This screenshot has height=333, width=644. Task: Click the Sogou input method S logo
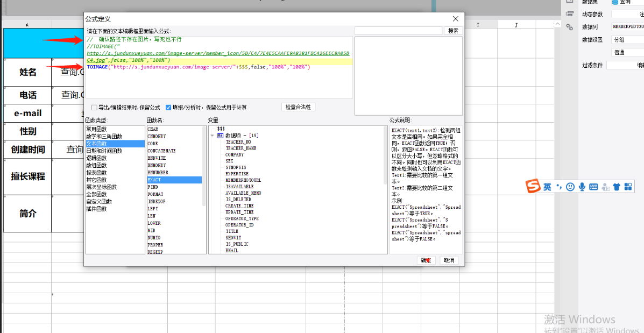[x=534, y=187]
